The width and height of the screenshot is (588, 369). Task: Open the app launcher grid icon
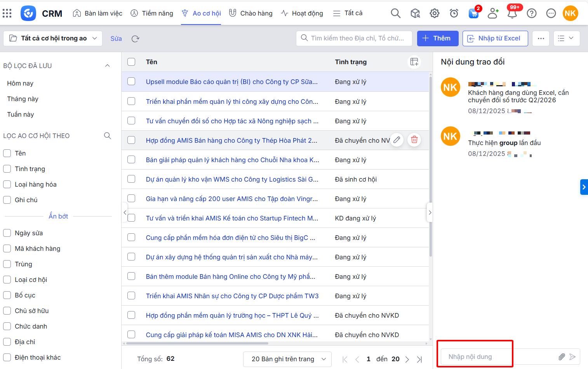point(7,13)
